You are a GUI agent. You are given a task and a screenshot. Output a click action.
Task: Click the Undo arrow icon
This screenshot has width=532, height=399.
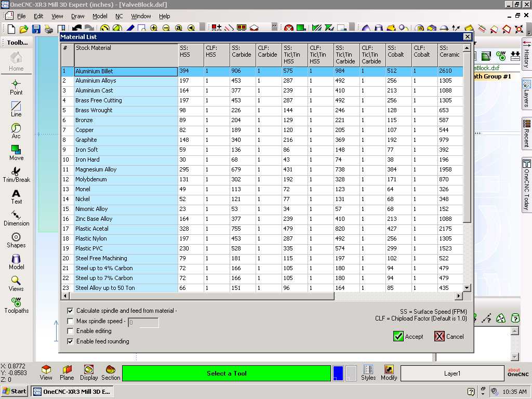point(77,28)
